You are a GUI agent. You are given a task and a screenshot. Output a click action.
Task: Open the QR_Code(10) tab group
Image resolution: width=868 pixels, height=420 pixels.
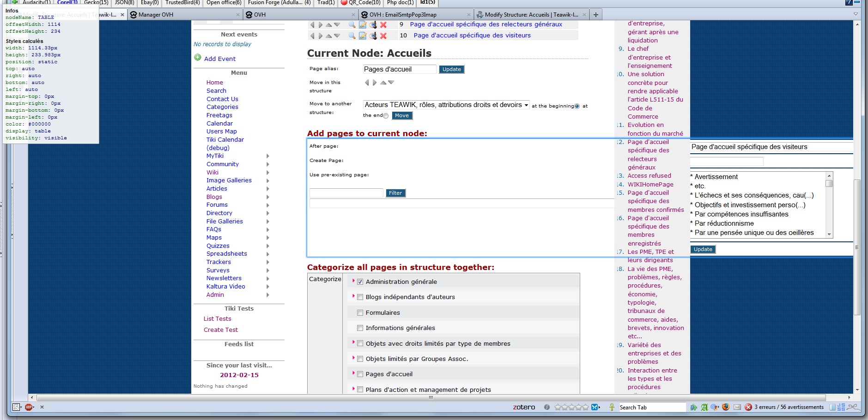coord(361,3)
